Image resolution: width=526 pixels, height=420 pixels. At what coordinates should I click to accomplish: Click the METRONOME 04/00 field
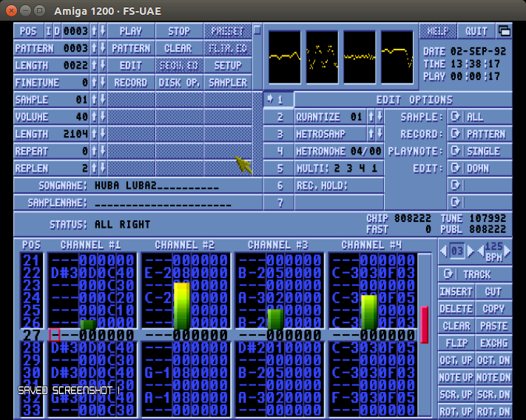point(339,151)
